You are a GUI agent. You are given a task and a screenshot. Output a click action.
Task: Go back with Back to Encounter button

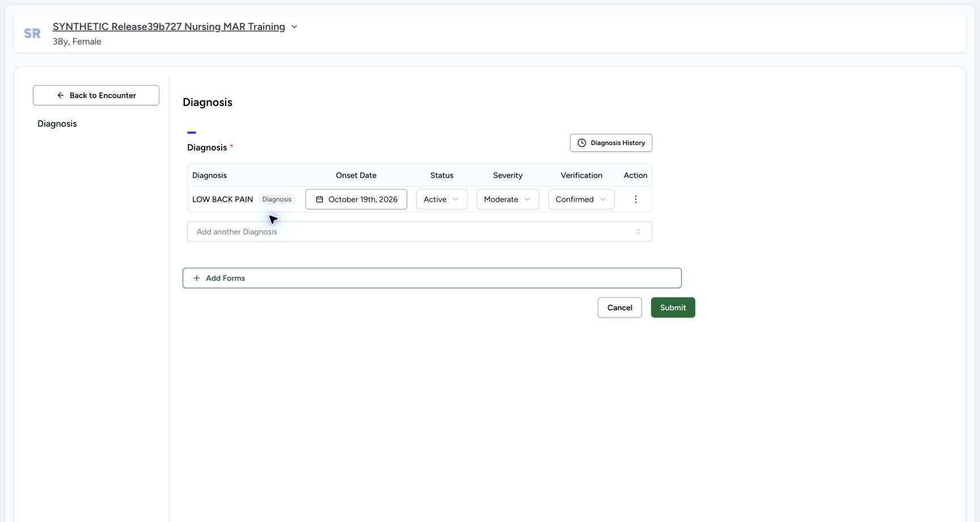[x=96, y=95]
